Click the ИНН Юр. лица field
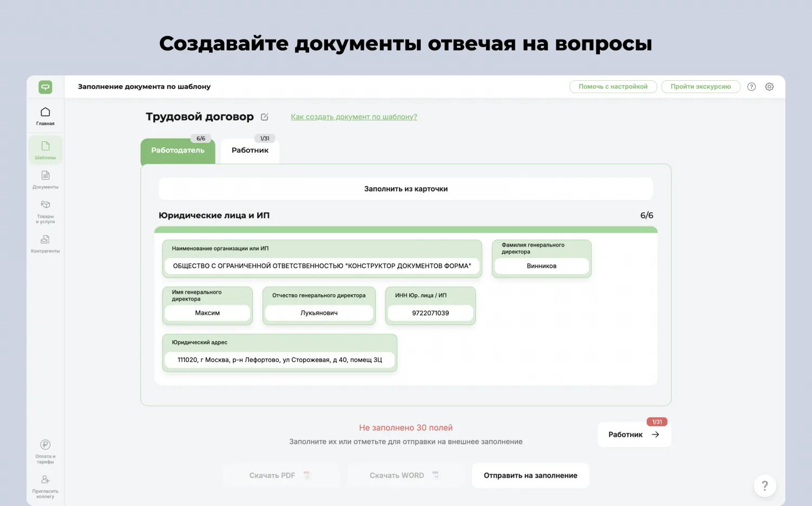This screenshot has height=506, width=812. (430, 313)
